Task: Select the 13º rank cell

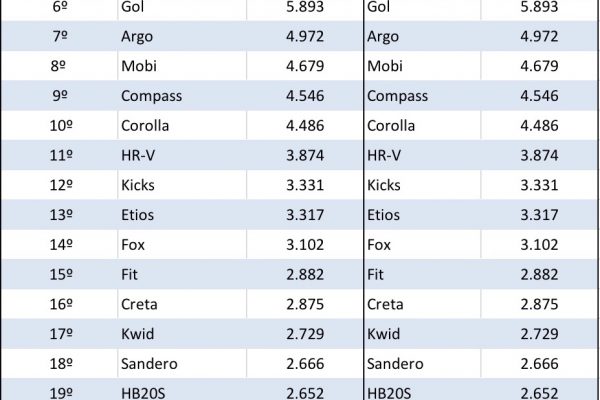Action: click(59, 215)
